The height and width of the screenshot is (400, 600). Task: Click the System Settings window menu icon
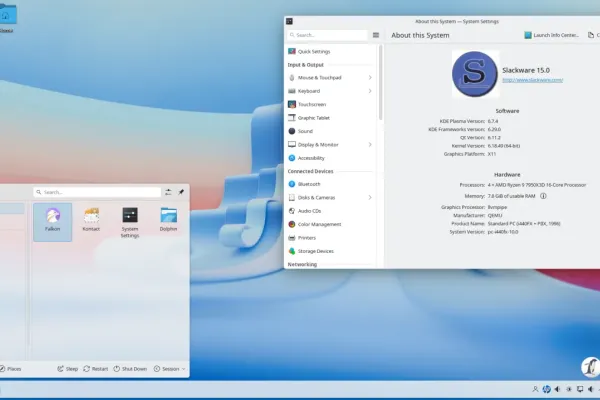(289, 21)
